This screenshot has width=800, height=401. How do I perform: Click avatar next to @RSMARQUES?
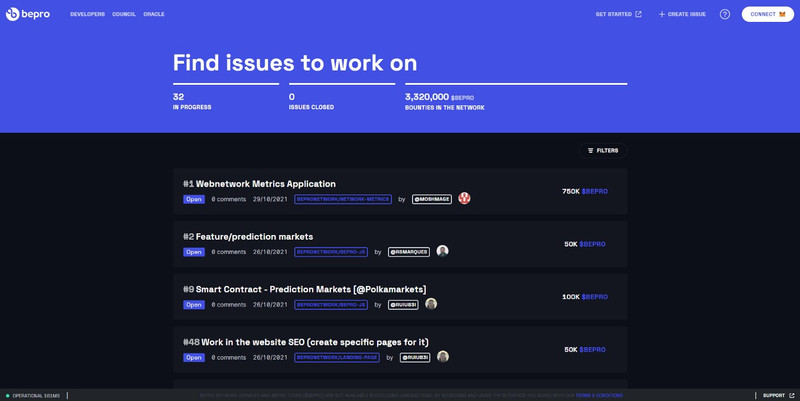(x=442, y=252)
